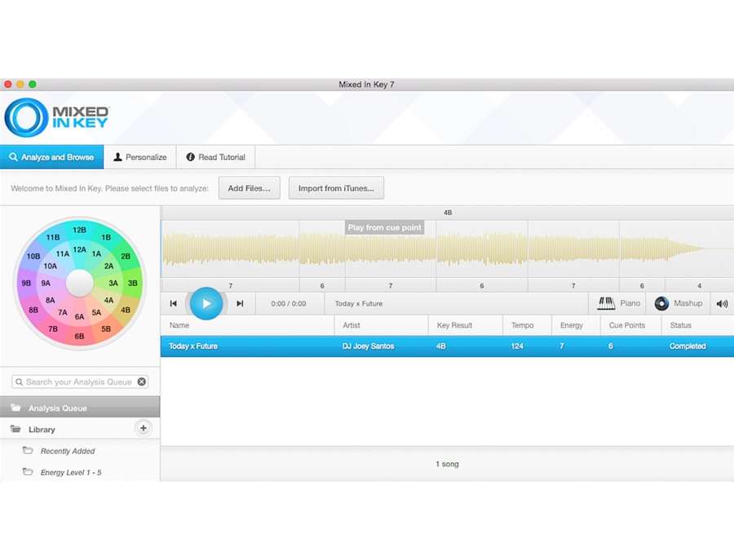Click Play from cue point label
Viewport: 734px width, 560px height.
384,227
